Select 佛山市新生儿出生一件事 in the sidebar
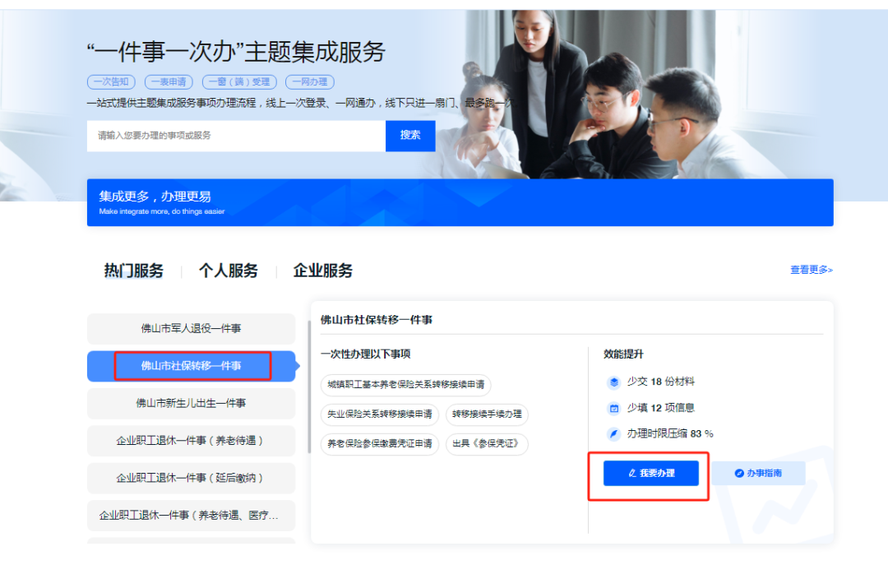 pos(191,403)
